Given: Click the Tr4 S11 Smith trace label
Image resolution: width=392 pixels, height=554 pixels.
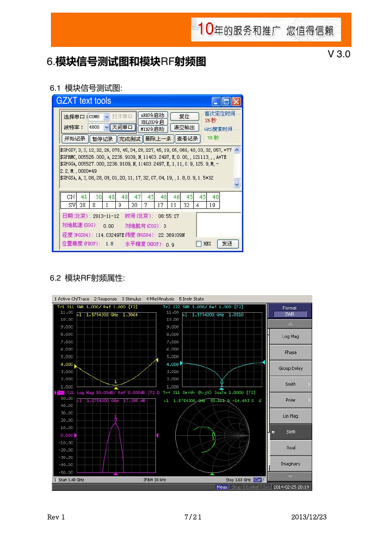Looking at the screenshot, I should point(209,392).
